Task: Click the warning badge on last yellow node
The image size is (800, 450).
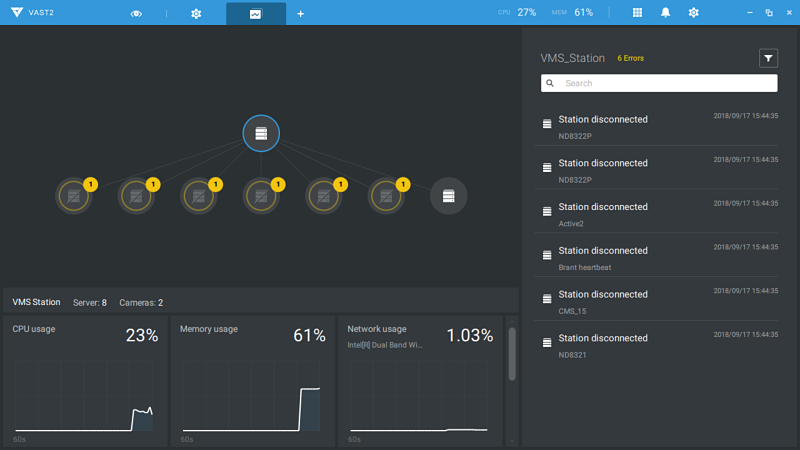Action: 403,184
